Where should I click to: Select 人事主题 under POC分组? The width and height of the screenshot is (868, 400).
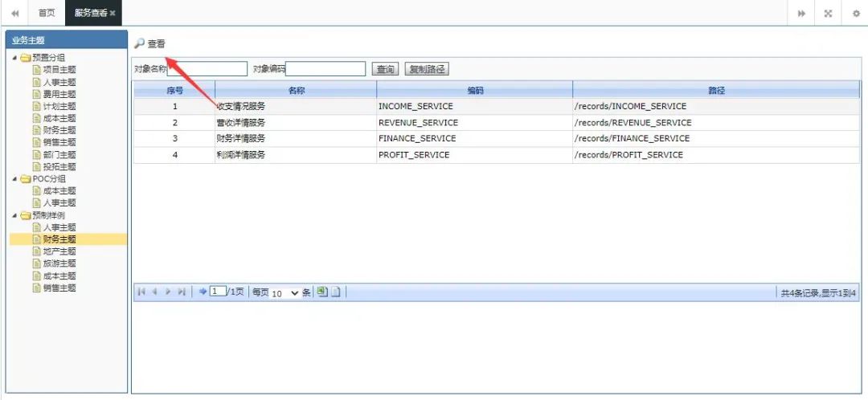59,203
